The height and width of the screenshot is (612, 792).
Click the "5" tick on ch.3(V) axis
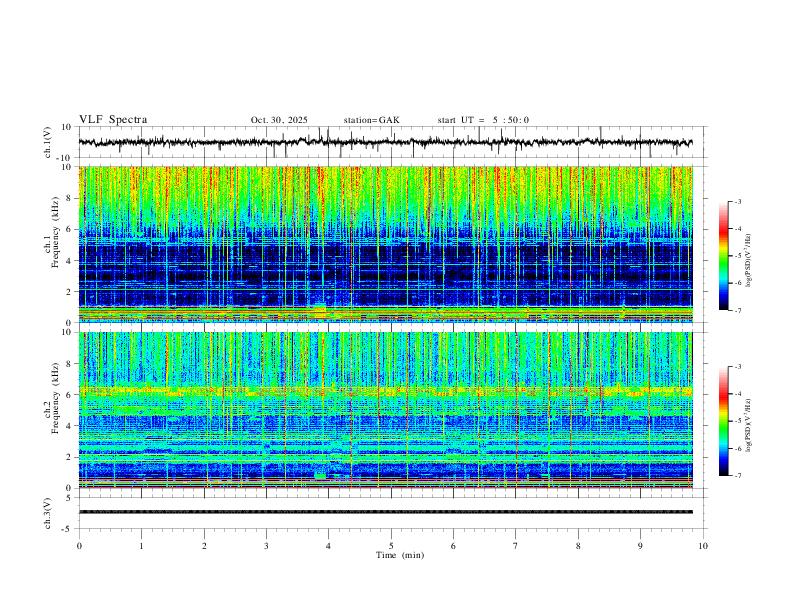tap(69, 497)
